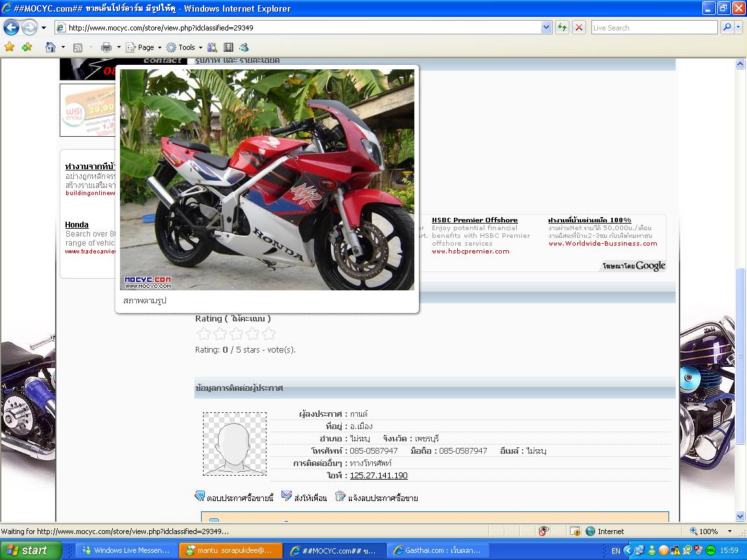Click the Honda ad link on the left
Image resolution: width=747 pixels, height=560 pixels.
(x=77, y=225)
